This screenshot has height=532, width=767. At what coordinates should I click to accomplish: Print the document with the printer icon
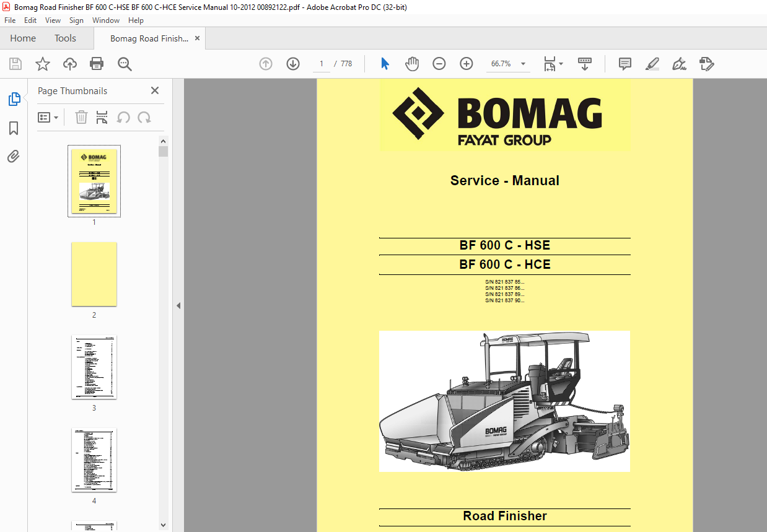point(97,64)
